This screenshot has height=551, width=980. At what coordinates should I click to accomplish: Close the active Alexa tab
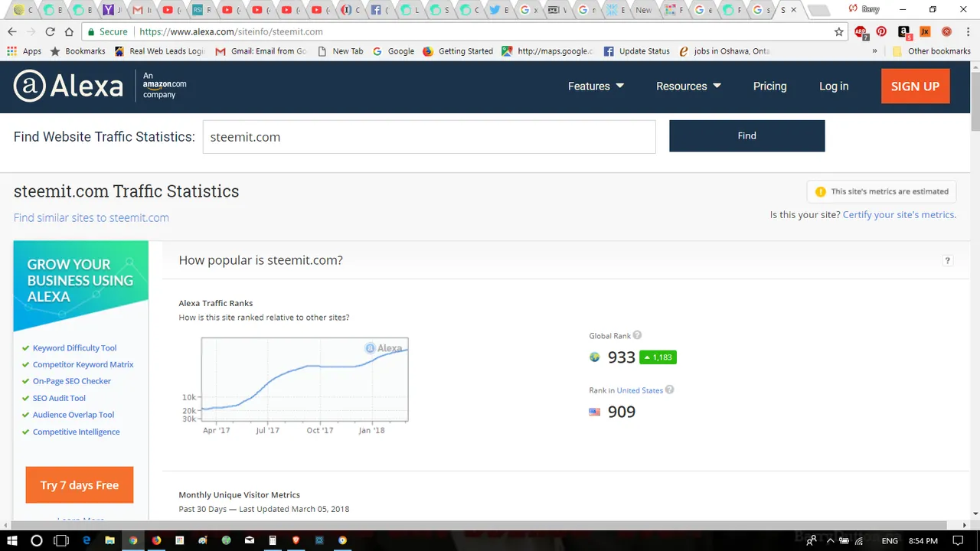(793, 10)
